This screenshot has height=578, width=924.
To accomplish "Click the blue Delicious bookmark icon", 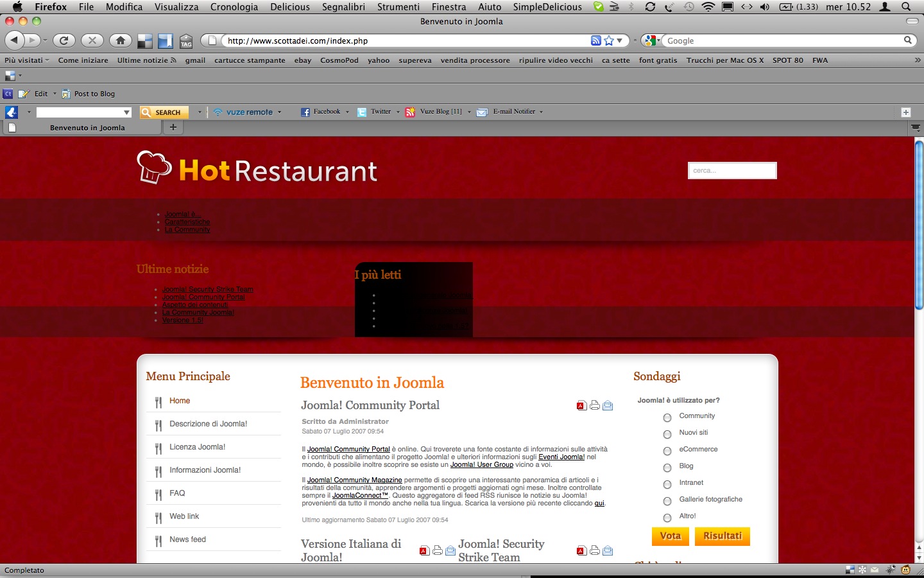I will pos(166,41).
